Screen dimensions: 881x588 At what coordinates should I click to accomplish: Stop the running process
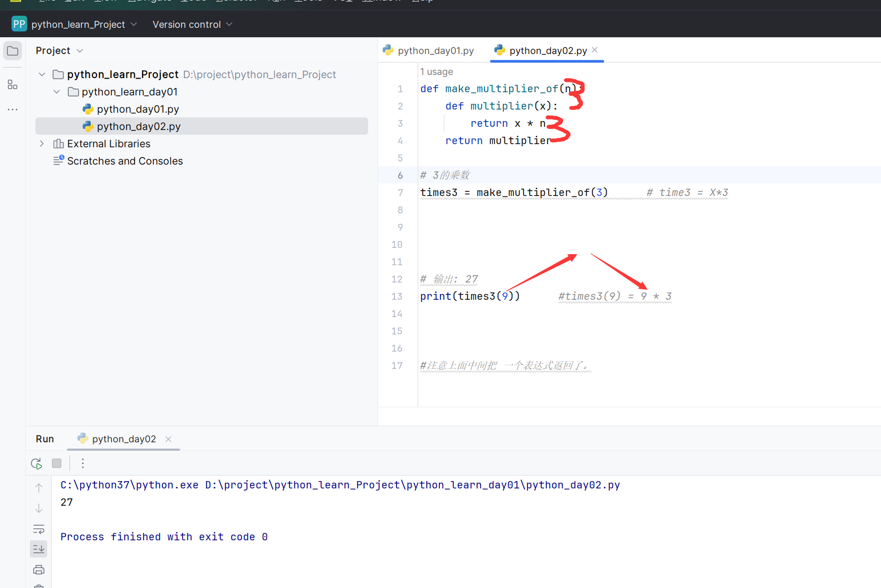point(57,463)
